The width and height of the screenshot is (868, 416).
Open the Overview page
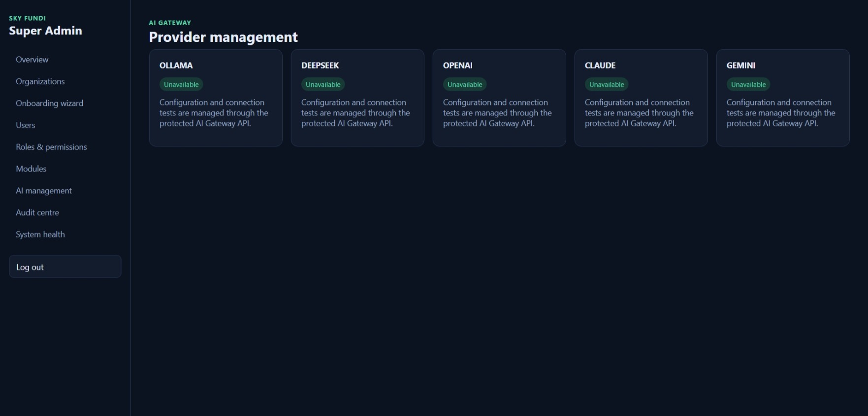click(x=32, y=60)
